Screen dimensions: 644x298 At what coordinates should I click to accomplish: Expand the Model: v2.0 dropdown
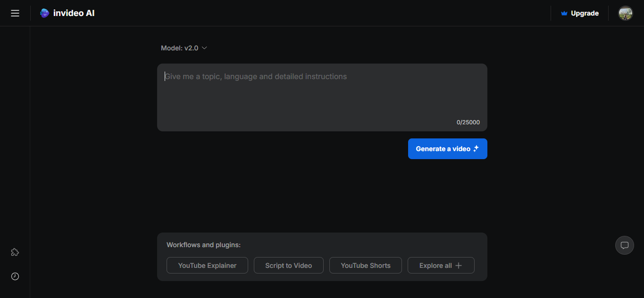point(184,48)
